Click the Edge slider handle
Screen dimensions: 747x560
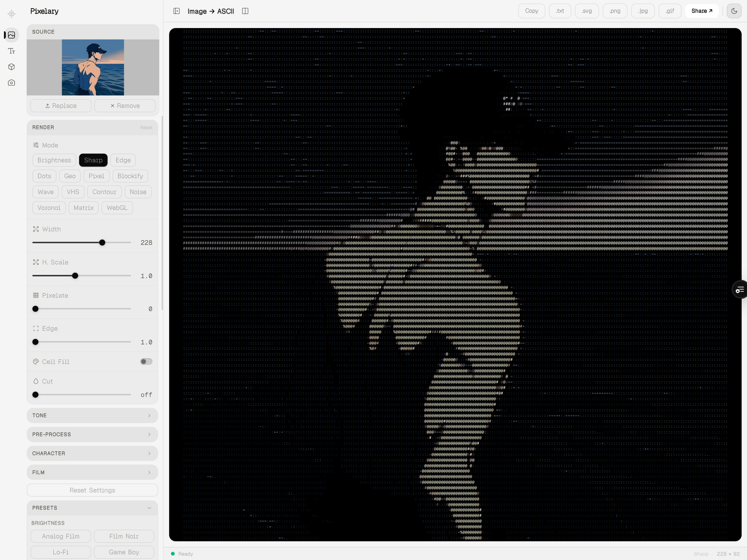(x=35, y=342)
